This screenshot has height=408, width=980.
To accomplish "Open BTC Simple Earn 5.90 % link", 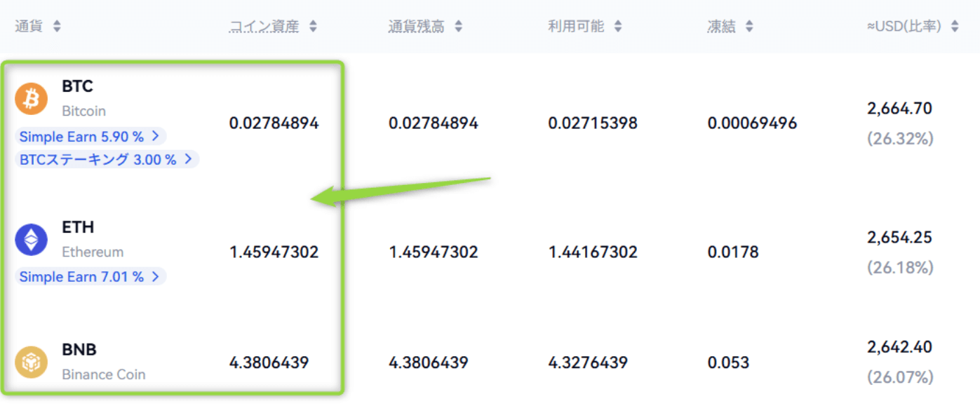I will 90,136.
